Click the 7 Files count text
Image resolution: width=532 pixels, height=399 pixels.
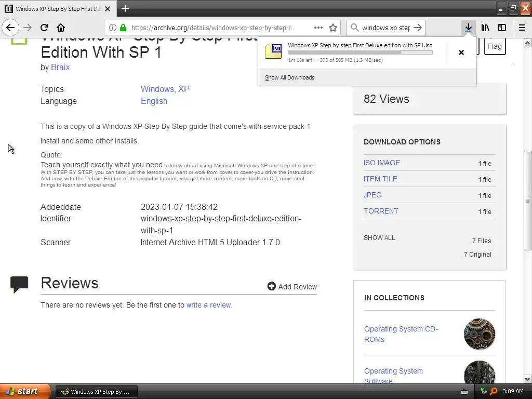point(482,241)
